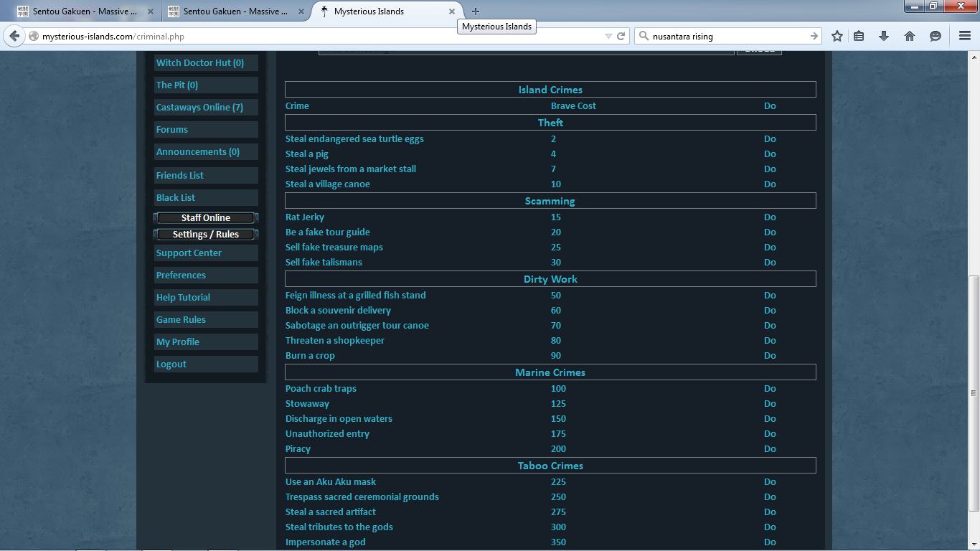Open the bookmarks list icon

(x=859, y=36)
